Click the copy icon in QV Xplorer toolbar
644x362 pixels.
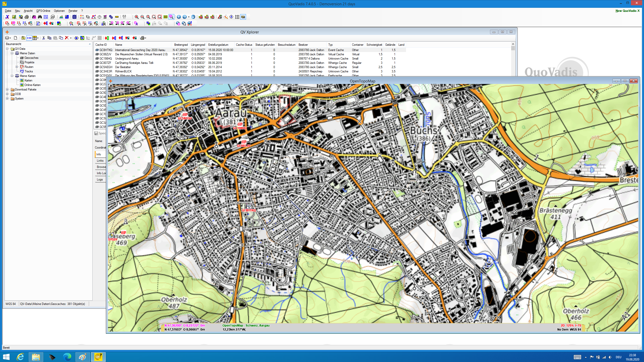tap(49, 38)
